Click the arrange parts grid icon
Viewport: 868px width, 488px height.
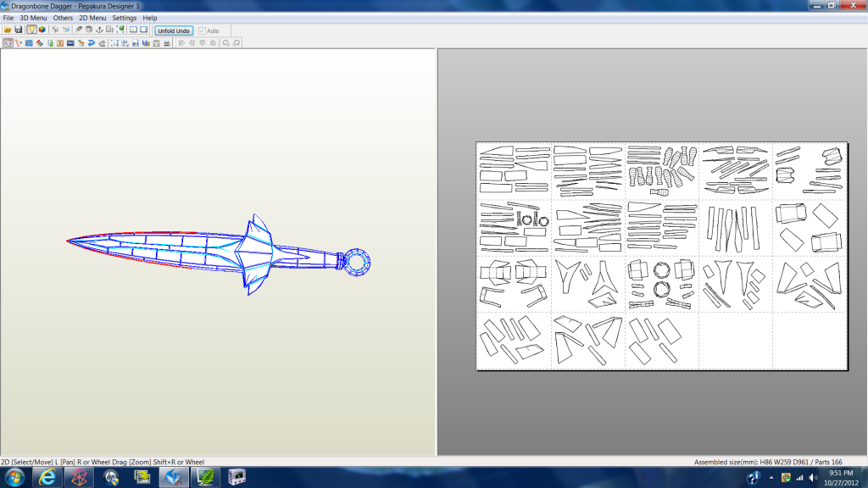[125, 43]
